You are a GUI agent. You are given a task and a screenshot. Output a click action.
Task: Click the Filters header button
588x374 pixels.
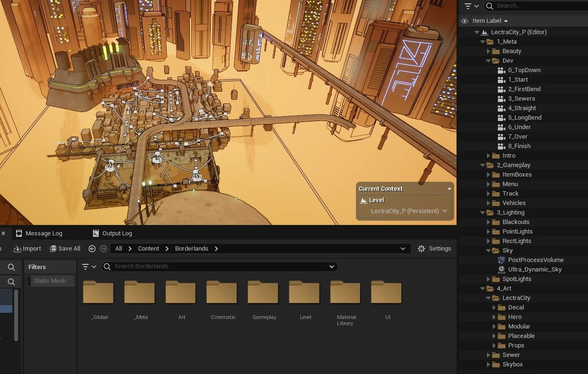click(x=37, y=267)
